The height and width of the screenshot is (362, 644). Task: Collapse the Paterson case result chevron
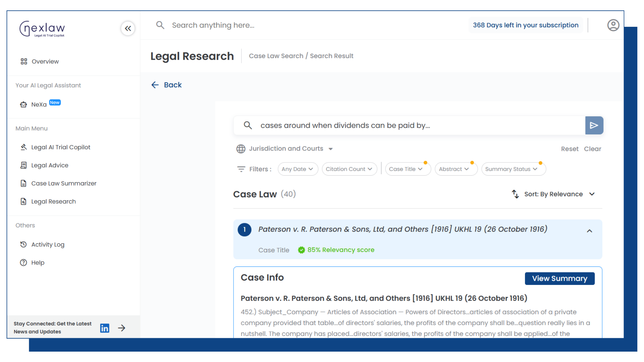589,231
